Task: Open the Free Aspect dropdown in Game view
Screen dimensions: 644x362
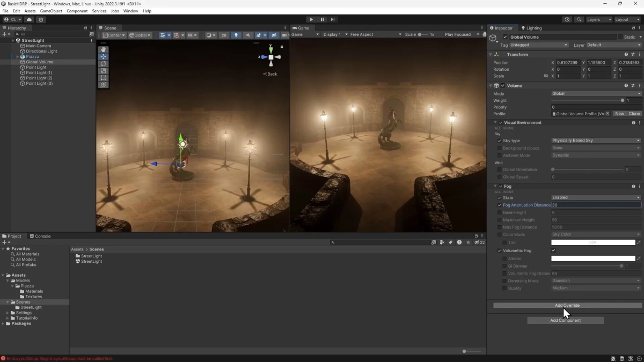Action: click(x=375, y=34)
